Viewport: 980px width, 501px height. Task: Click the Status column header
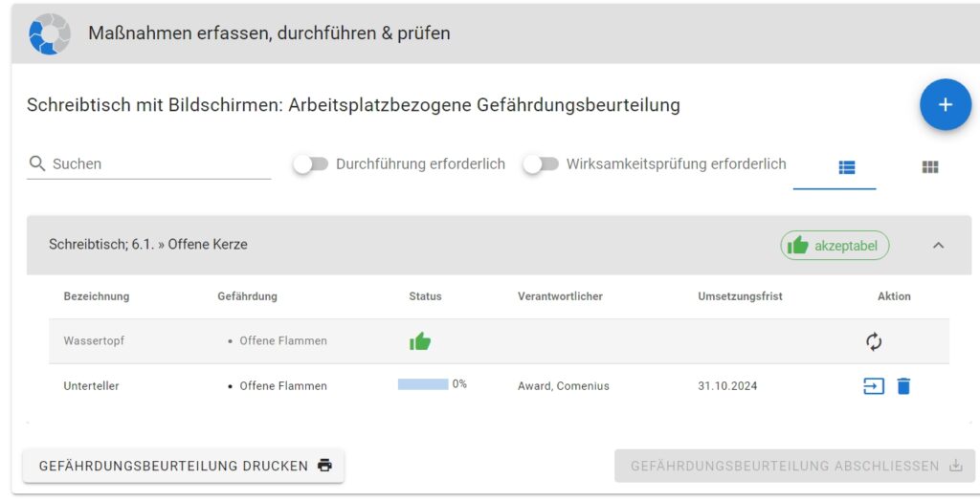tap(425, 296)
